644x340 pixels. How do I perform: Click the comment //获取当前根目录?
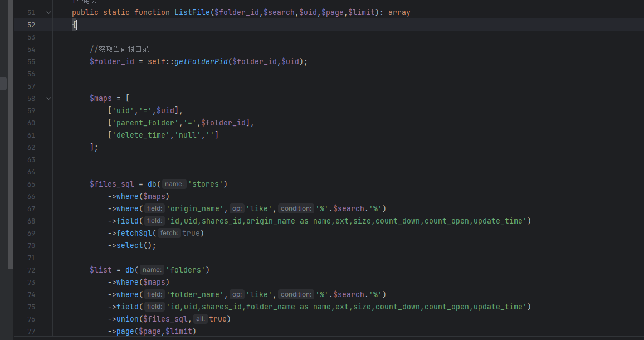point(120,50)
